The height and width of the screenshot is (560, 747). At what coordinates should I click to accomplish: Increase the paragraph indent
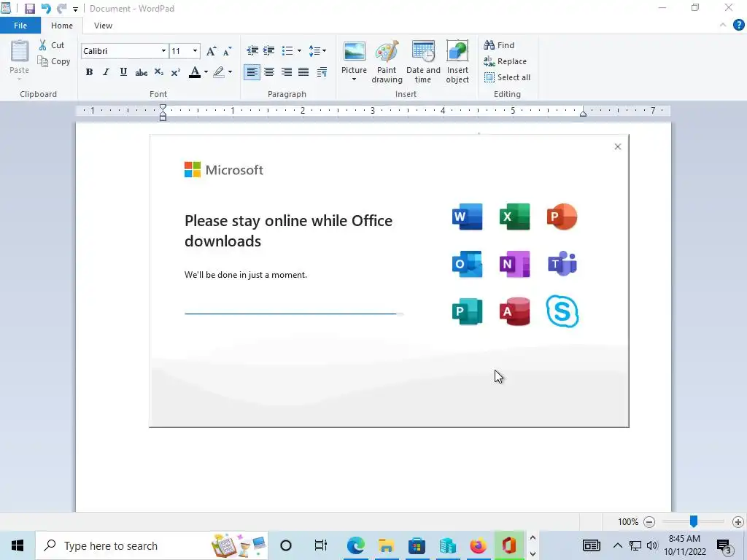point(268,50)
